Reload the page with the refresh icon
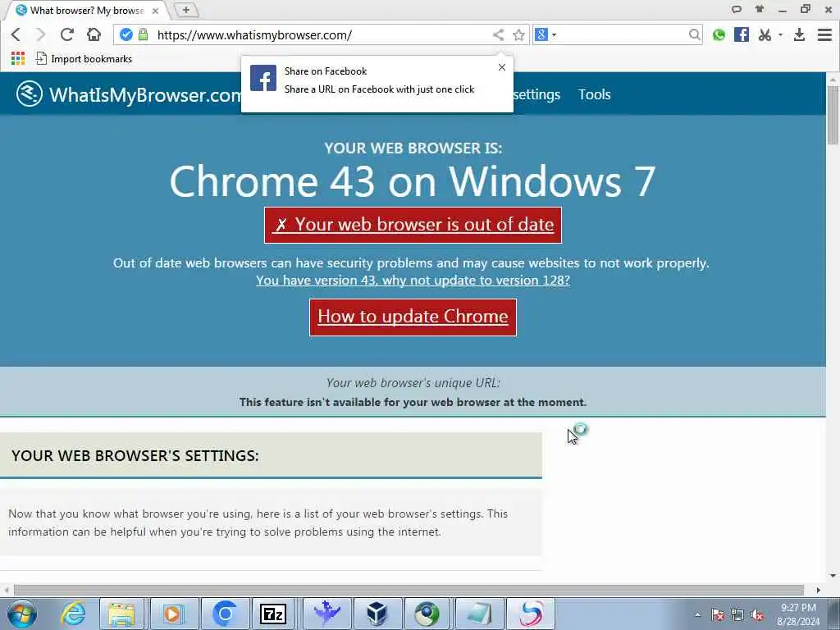 coord(67,34)
